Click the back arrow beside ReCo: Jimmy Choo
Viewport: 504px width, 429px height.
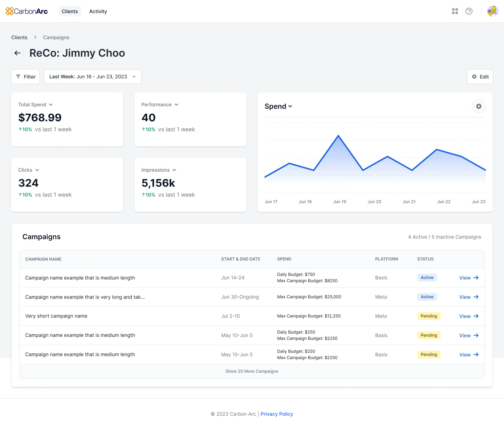pos(17,53)
